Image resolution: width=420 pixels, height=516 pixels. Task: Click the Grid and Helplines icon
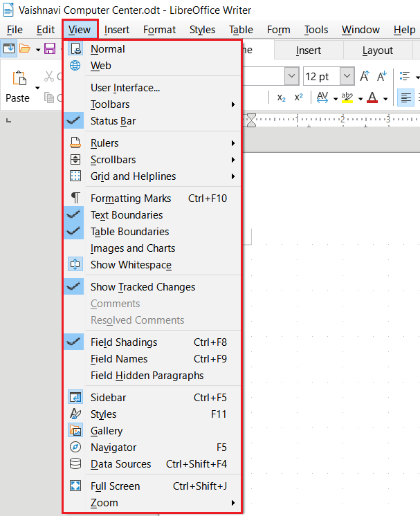point(75,176)
